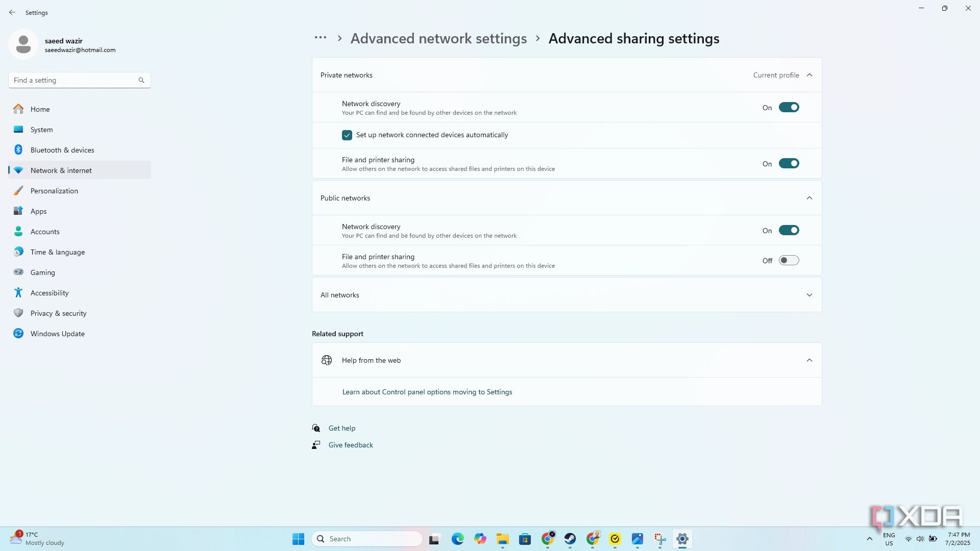Click the Give feedback link

351,445
